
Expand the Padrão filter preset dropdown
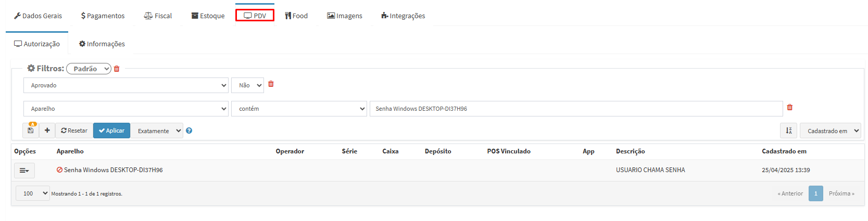pos(89,69)
